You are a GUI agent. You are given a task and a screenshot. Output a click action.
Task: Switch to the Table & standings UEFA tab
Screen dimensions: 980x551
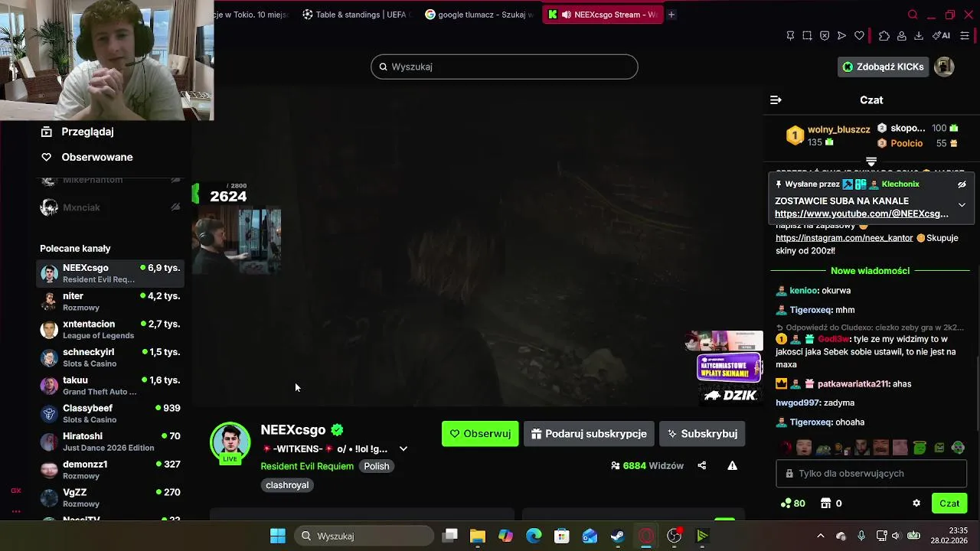coord(357,15)
